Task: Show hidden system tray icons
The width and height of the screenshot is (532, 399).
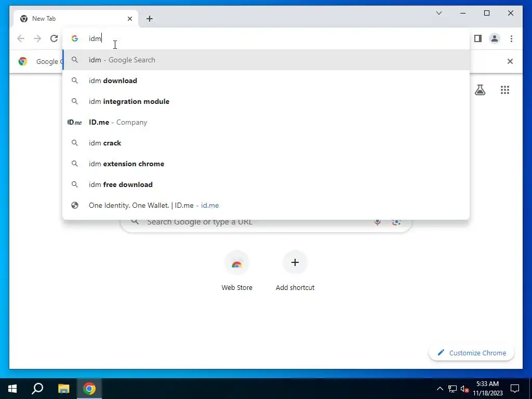Action: (x=440, y=389)
